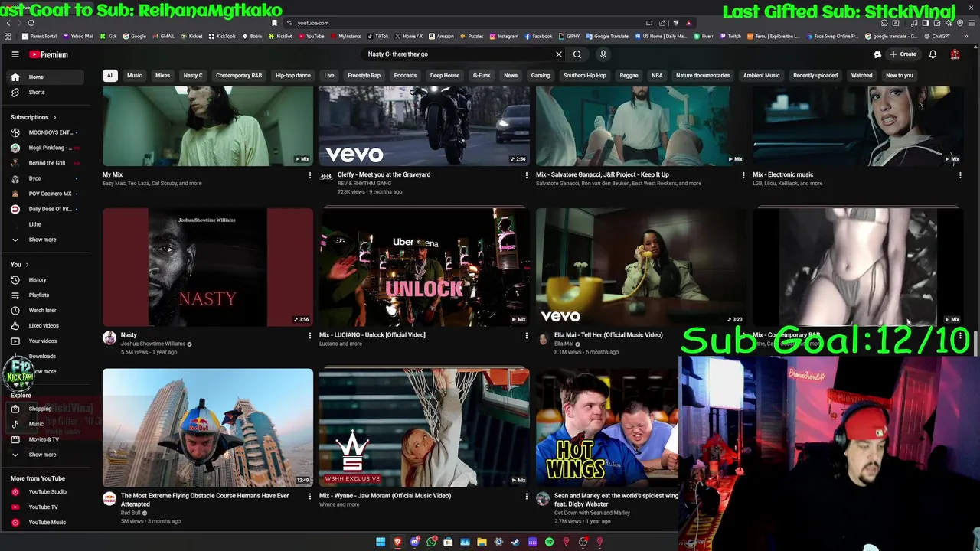Image resolution: width=980 pixels, height=551 pixels.
Task: Show more under Movies & TV
Action: 46,455
